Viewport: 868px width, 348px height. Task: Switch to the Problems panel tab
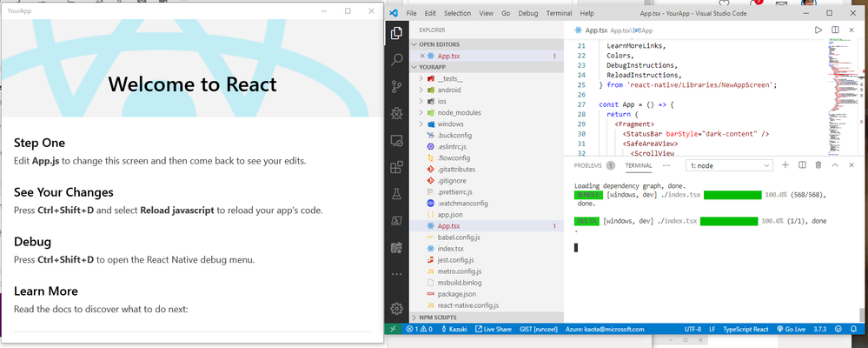[594, 165]
